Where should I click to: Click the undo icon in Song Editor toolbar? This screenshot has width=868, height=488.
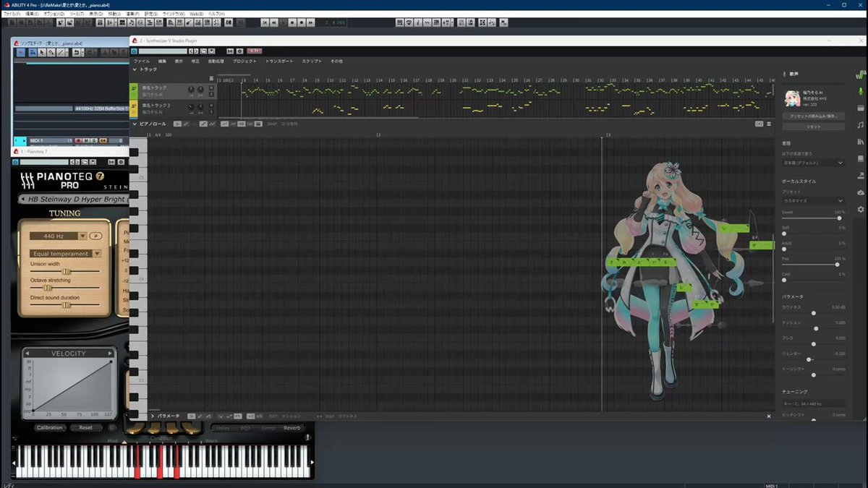[x=77, y=52]
